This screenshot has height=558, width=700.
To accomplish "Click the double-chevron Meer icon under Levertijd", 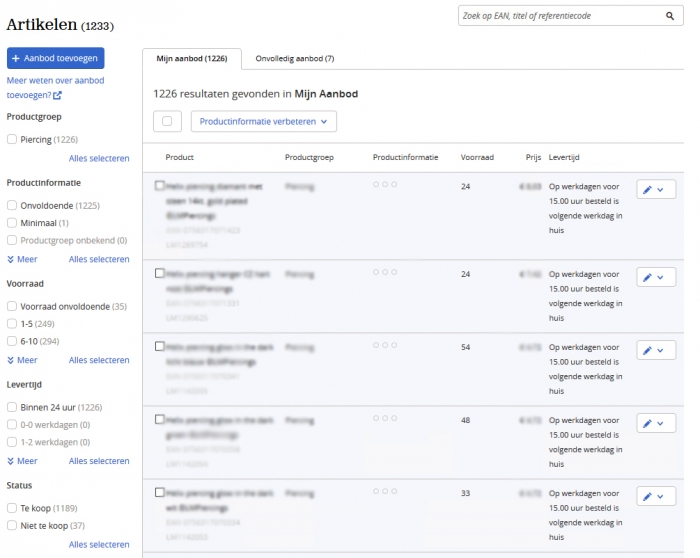I will (x=11, y=461).
